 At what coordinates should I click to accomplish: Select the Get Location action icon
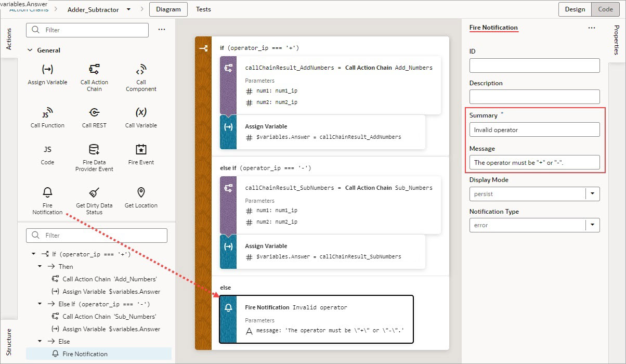140,191
